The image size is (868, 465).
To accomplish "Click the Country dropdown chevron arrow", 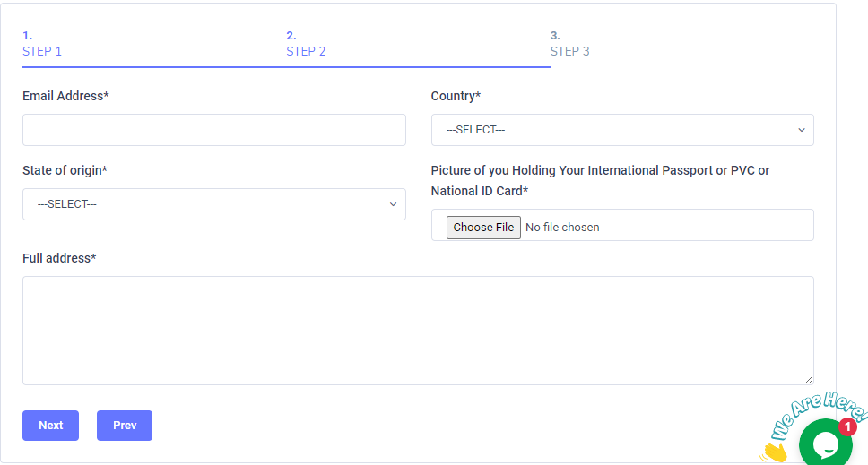I will pyautogui.click(x=802, y=130).
